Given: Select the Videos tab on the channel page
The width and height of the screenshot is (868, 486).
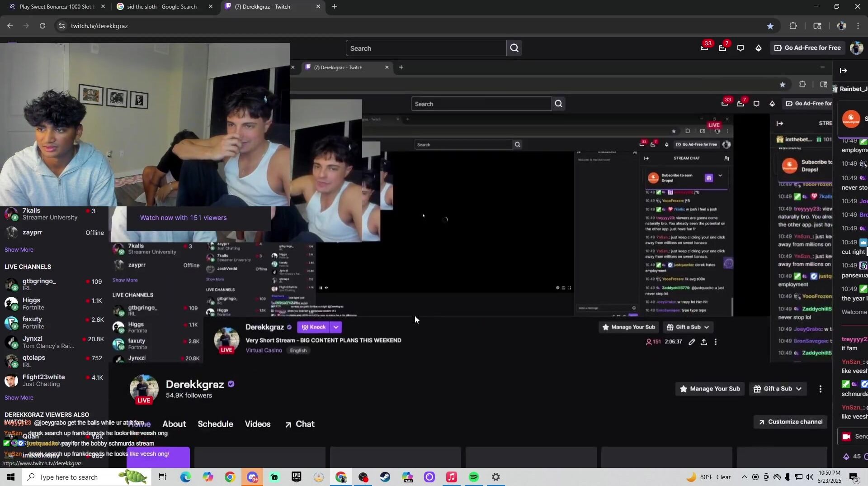Looking at the screenshot, I should [x=258, y=424].
